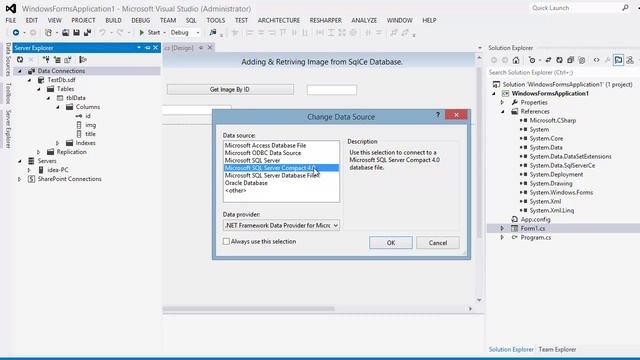This screenshot has width=640, height=360.
Task: Expand SharePoint Connections node
Action: pos(20,179)
